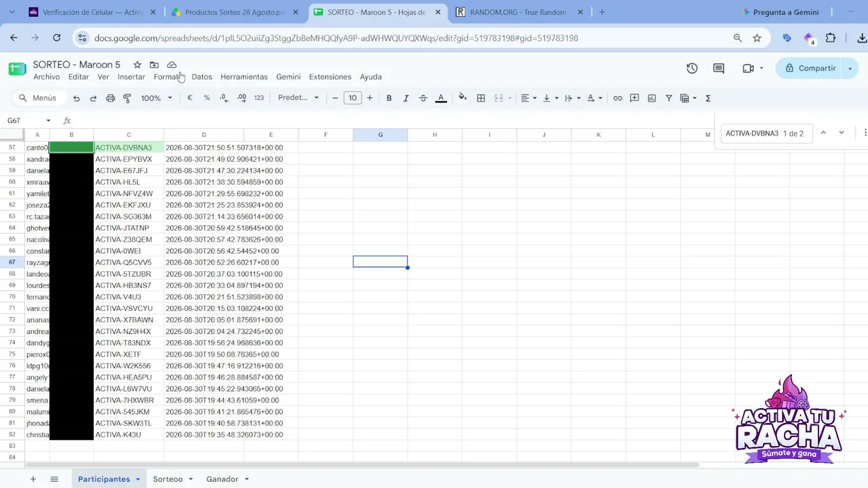868x488 pixels.
Task: Reload the page in the browser
Action: point(57,38)
